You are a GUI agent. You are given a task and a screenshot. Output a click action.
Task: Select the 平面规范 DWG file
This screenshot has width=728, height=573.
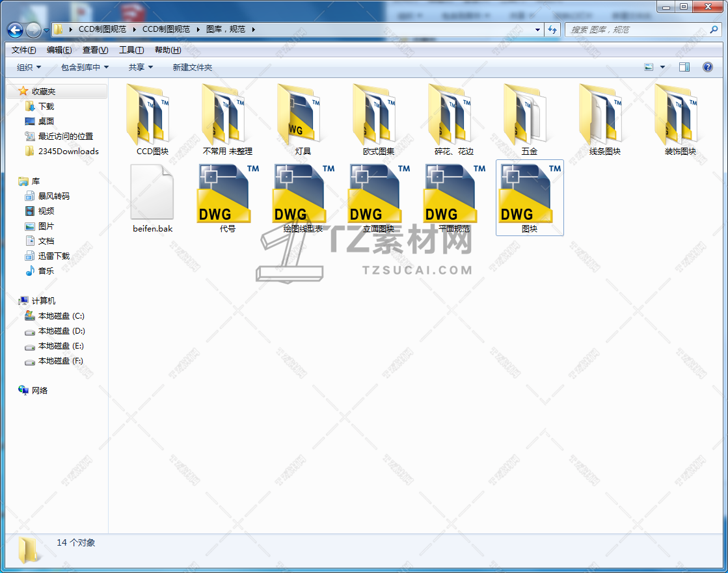pyautogui.click(x=453, y=198)
